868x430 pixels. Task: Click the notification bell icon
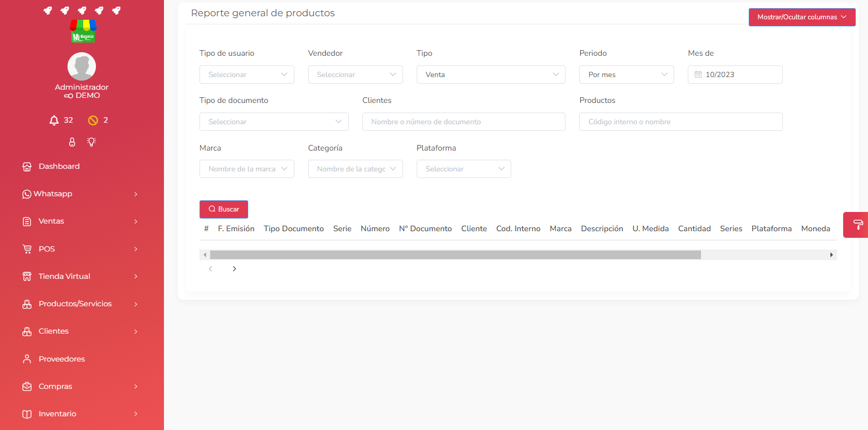54,120
